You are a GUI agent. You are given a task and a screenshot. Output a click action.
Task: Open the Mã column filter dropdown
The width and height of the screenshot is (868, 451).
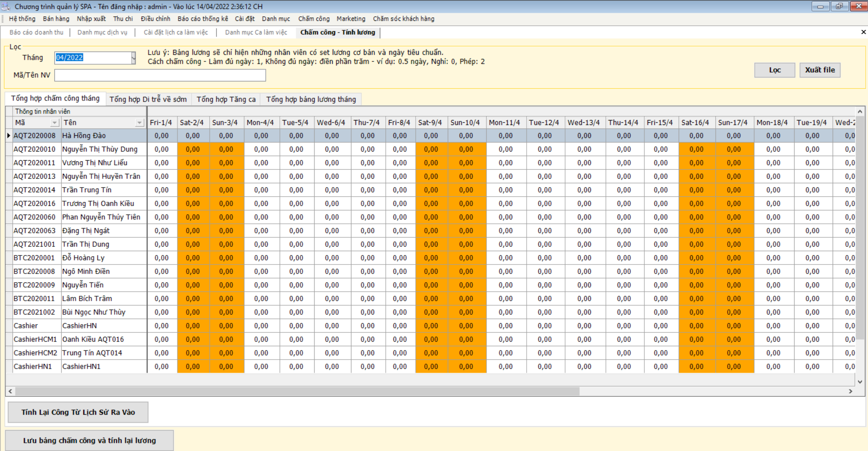pos(54,122)
